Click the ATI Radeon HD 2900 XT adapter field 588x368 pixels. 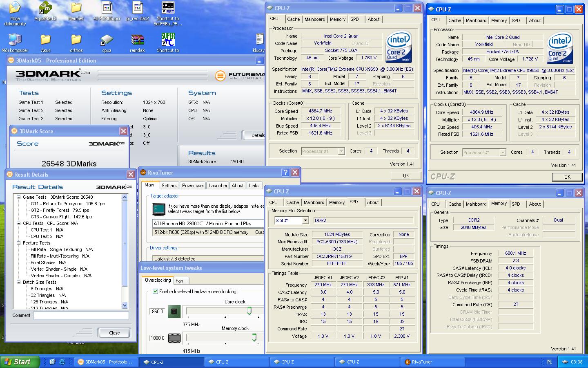click(x=208, y=224)
